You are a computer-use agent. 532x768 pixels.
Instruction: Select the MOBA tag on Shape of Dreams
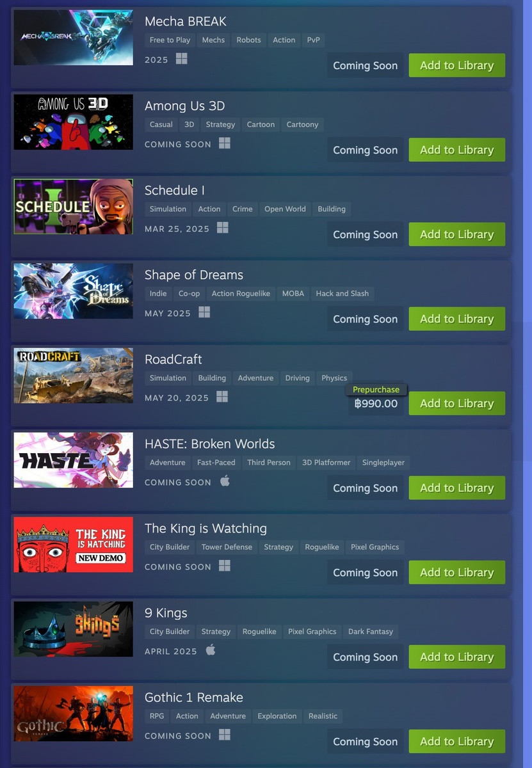click(x=293, y=293)
